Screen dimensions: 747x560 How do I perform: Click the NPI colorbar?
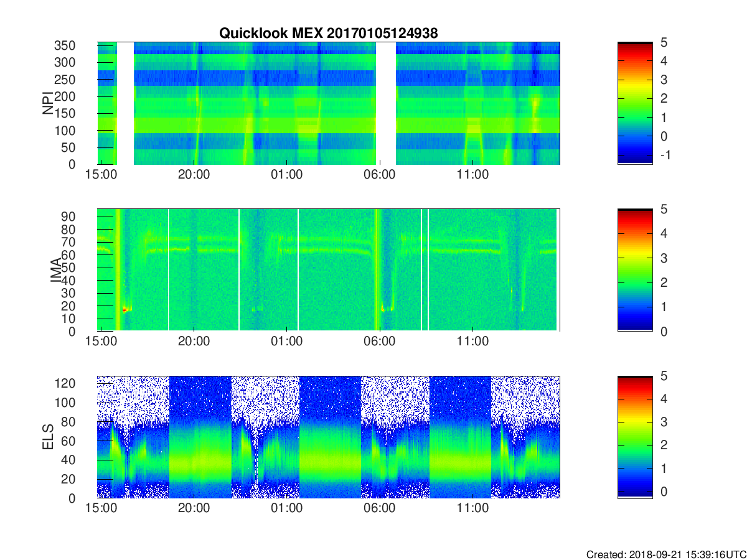(x=635, y=103)
